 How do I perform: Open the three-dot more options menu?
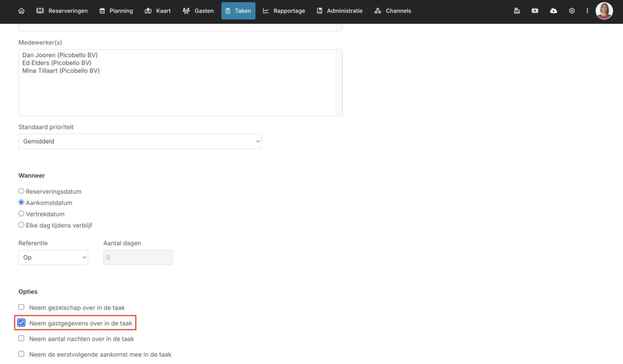point(587,11)
